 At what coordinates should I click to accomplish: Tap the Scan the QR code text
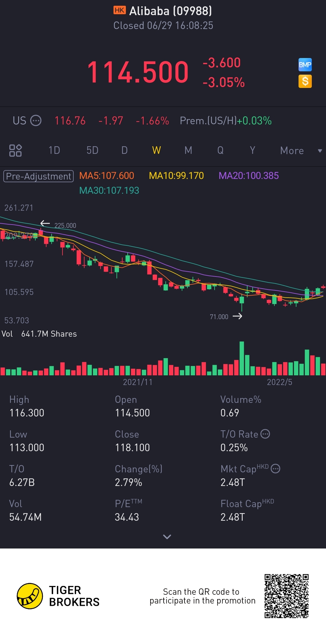point(203,596)
